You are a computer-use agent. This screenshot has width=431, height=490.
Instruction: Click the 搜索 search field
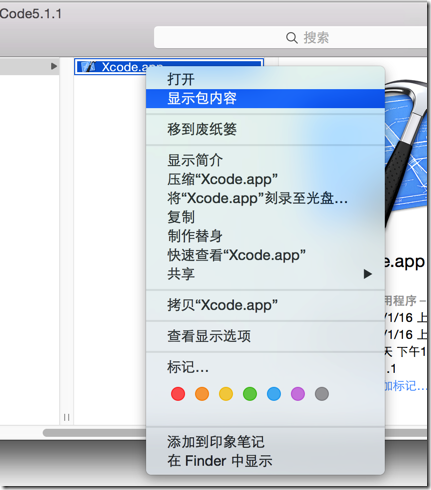(290, 37)
